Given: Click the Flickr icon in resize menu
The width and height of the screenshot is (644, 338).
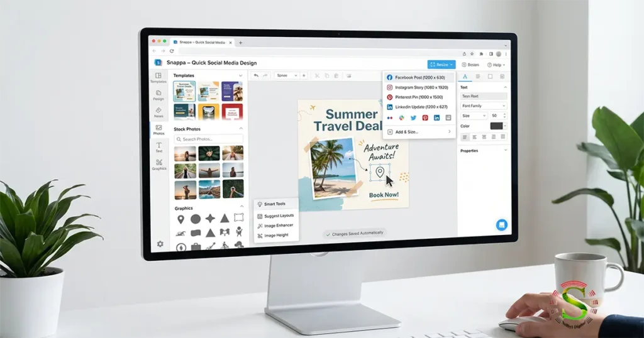Looking at the screenshot, I should [390, 117].
